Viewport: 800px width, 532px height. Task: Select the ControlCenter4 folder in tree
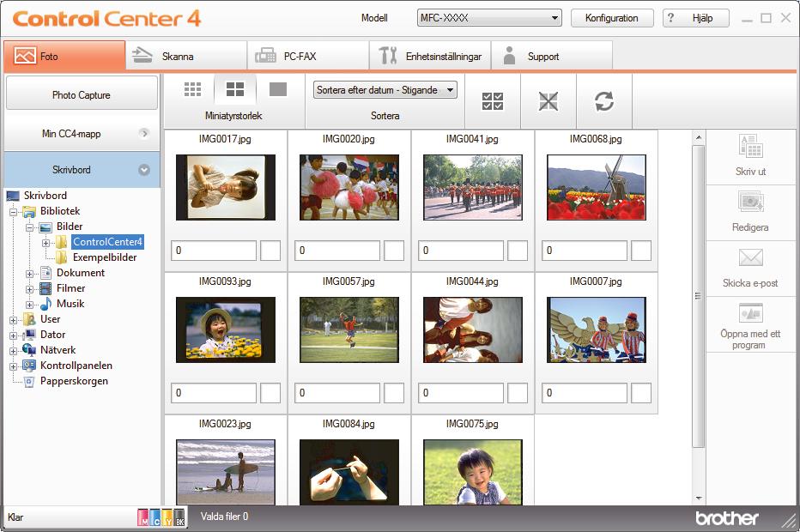click(107, 242)
